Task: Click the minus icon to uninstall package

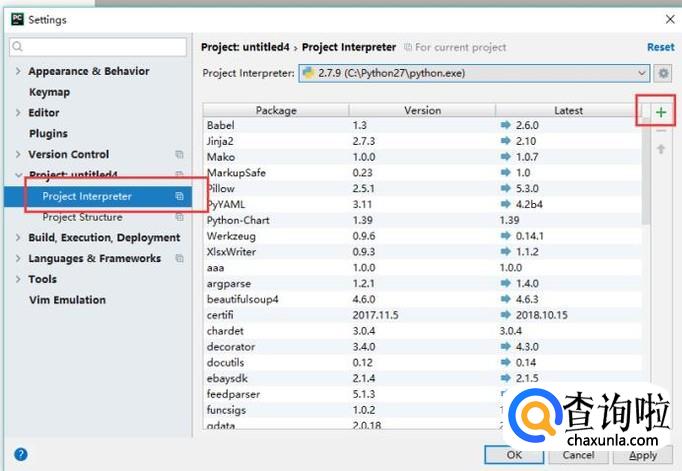Action: (x=661, y=131)
